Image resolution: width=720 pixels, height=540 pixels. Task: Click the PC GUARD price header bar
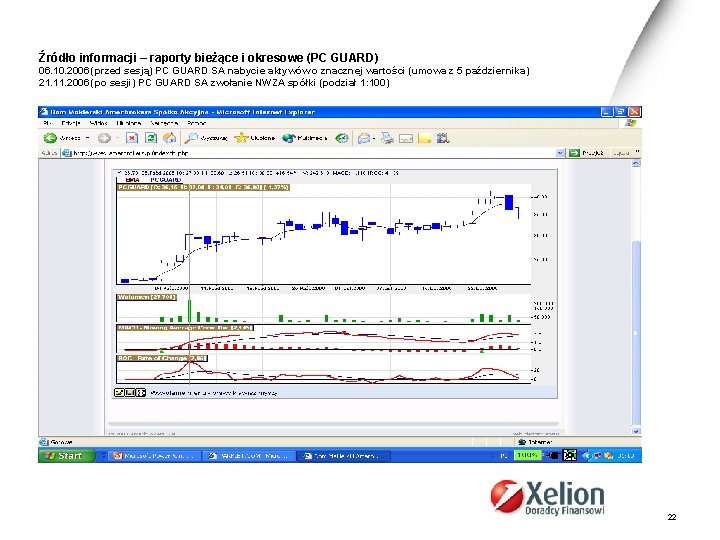[x=203, y=187]
